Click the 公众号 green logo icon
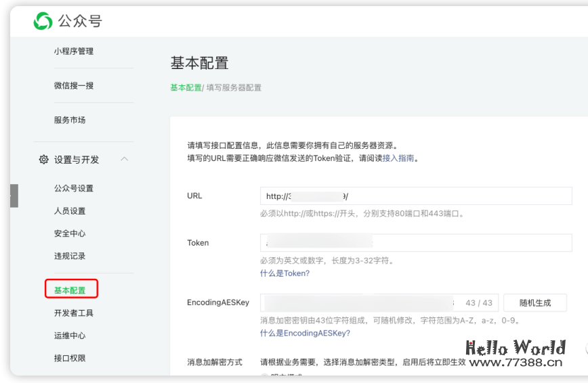588x383 pixels. pos(43,21)
